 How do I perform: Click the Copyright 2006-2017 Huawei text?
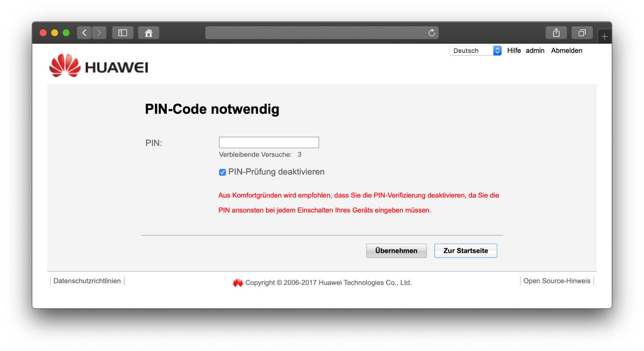tap(328, 283)
